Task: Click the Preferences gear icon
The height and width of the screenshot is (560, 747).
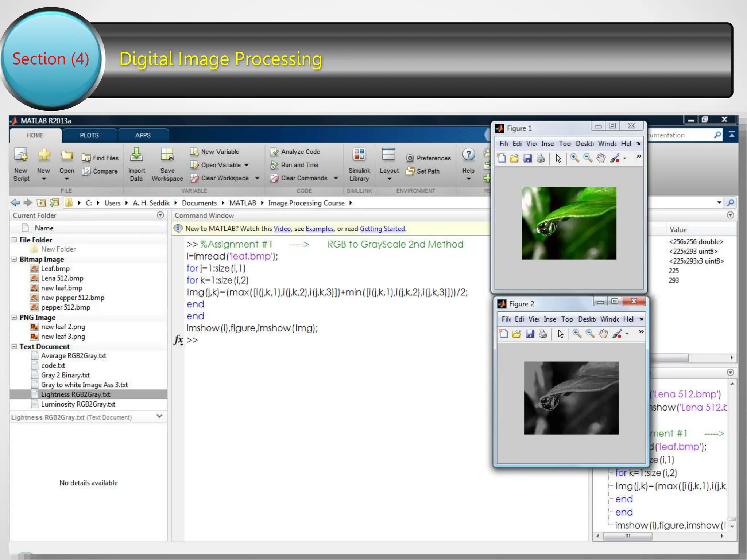Action: pyautogui.click(x=410, y=158)
